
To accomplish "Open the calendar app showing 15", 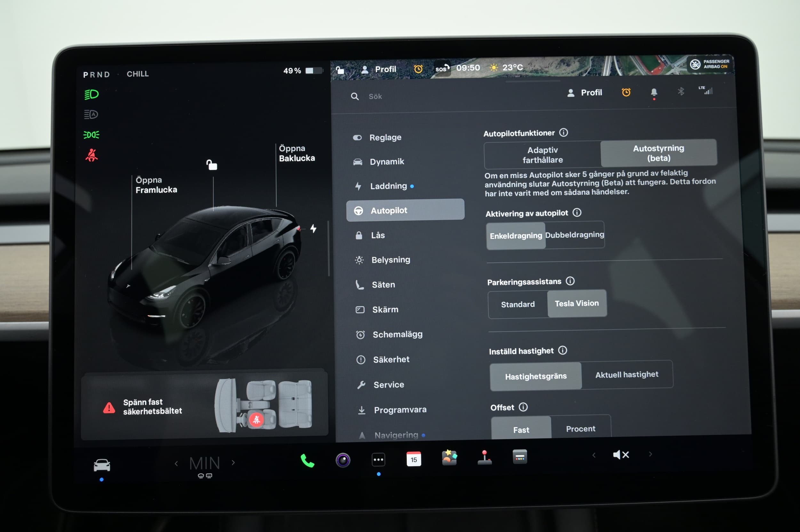I will click(414, 459).
